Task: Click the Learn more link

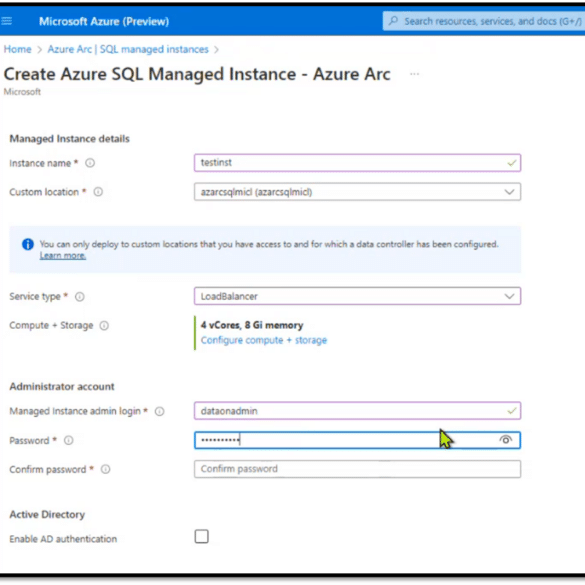Action: tap(63, 256)
